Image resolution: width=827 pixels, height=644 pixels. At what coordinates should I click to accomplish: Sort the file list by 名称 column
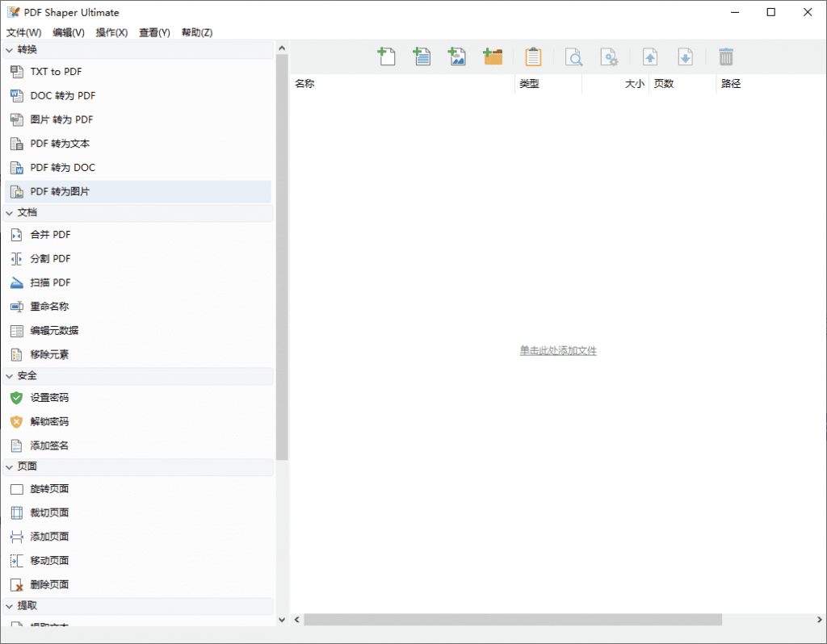[x=401, y=84]
